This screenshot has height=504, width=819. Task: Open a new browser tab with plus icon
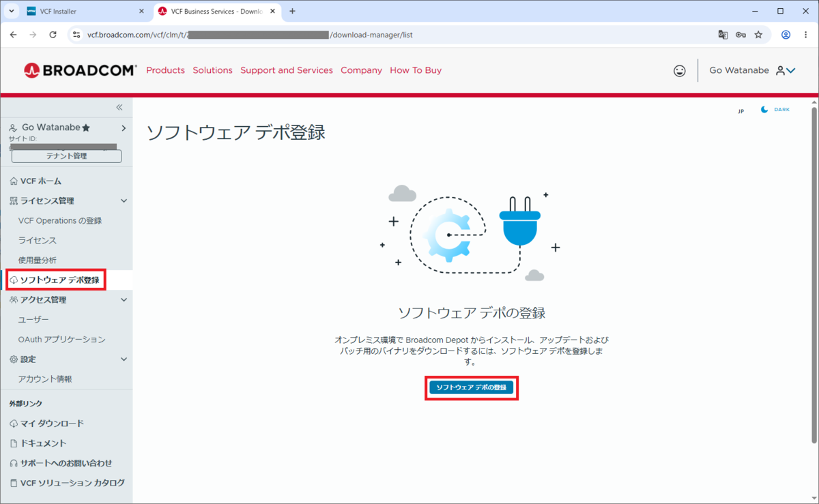292,11
